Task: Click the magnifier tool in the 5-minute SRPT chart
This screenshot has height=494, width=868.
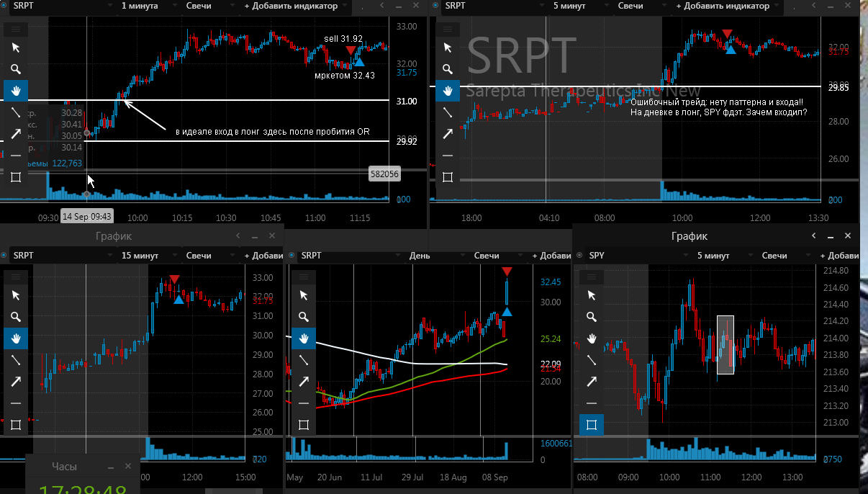Action: click(x=448, y=69)
